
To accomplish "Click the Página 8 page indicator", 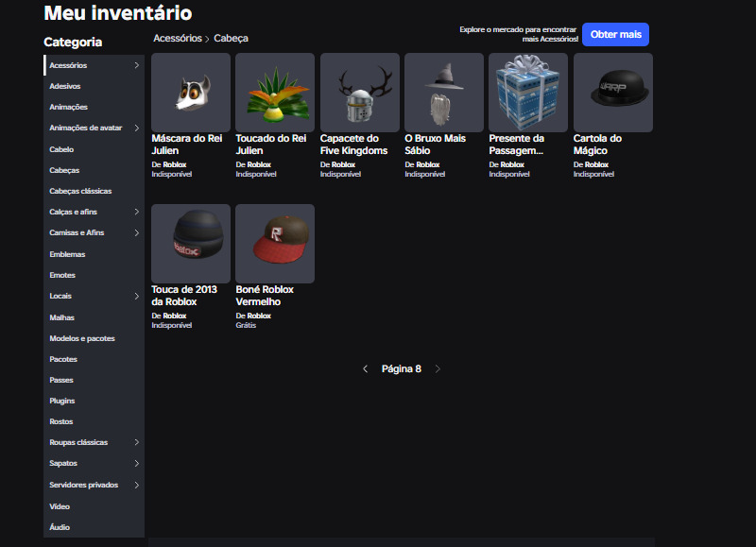I will click(401, 369).
